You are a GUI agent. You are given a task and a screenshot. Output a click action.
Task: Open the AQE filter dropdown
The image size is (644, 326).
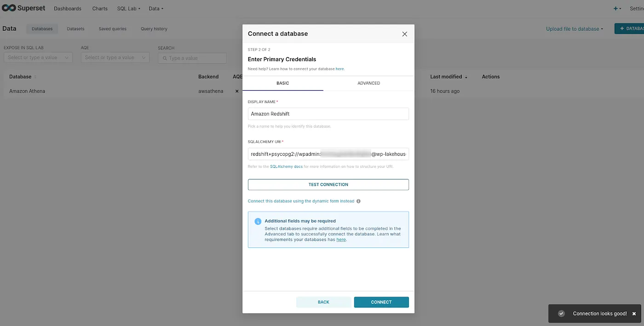115,58
